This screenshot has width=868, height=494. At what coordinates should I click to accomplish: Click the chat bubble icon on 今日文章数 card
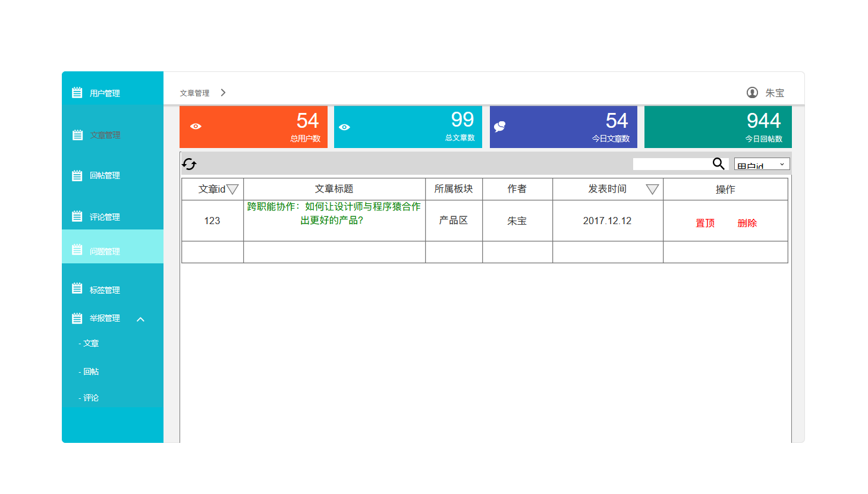499,127
